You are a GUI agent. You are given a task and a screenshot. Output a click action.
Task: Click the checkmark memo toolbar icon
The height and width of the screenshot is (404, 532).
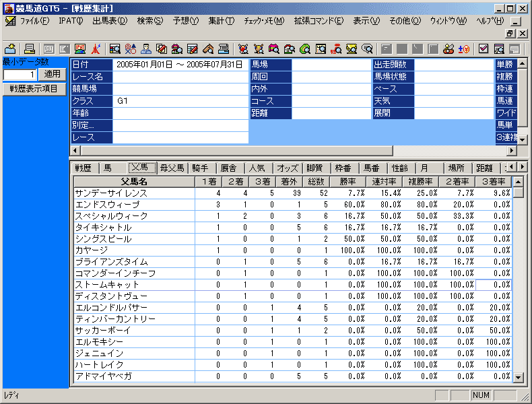click(x=484, y=48)
